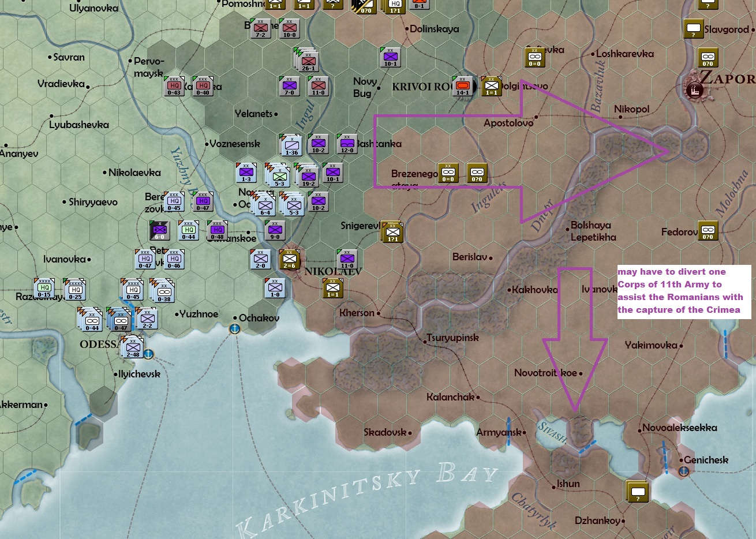Select the Soviet 0=0 unit at Brezenegovataya
This screenshot has height=539, width=756.
coord(448,173)
